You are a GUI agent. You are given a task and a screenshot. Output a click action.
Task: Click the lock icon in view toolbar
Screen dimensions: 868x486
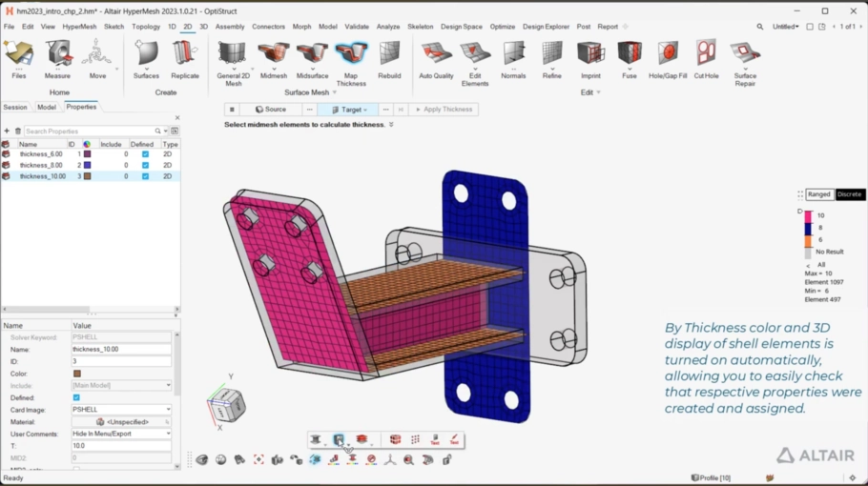point(446,459)
